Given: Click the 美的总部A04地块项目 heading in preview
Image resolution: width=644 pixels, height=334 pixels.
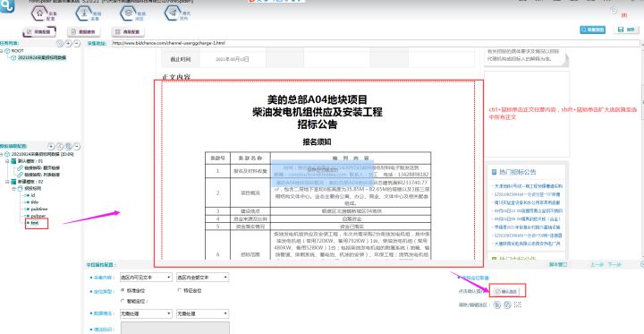Looking at the screenshot, I should [x=317, y=99].
